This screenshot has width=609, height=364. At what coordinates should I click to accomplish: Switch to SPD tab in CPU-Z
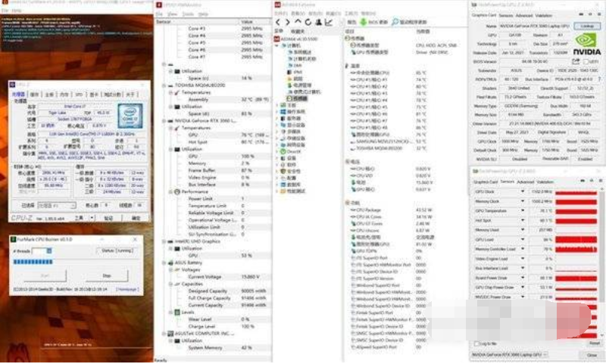click(80, 95)
